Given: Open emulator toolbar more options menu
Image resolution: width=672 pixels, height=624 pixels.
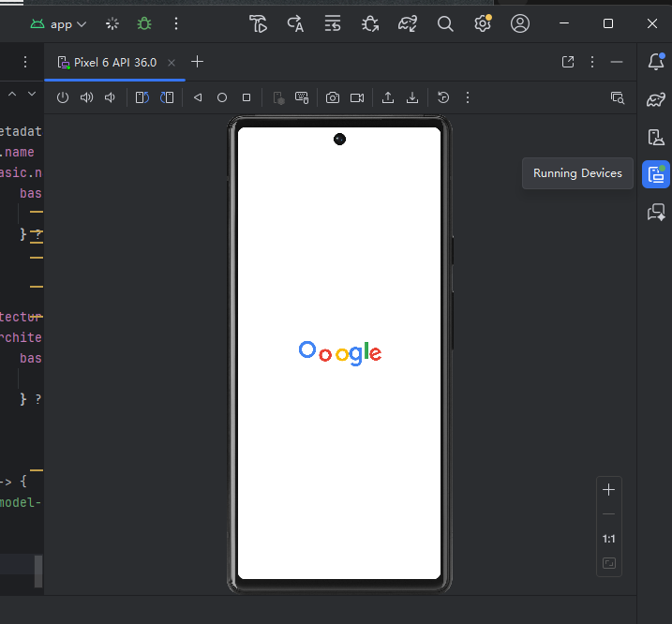Looking at the screenshot, I should [x=468, y=97].
